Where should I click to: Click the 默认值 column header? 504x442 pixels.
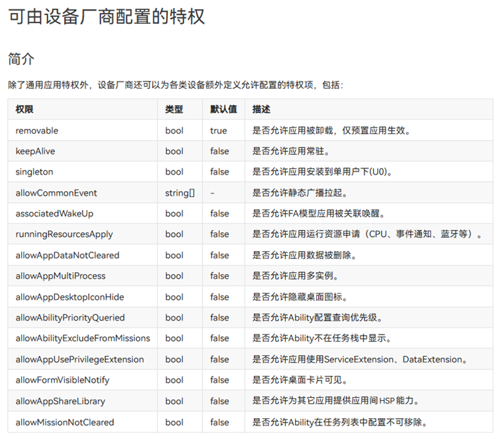(224, 109)
